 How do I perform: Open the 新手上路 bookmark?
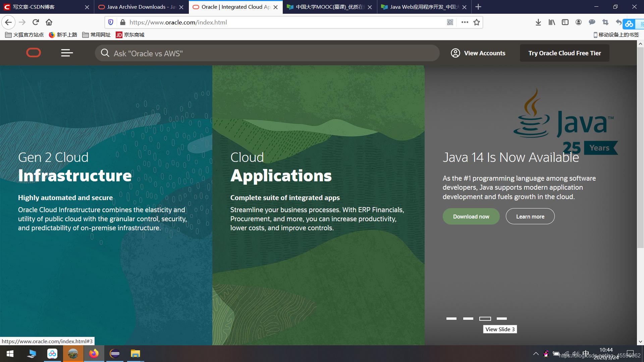click(x=63, y=35)
